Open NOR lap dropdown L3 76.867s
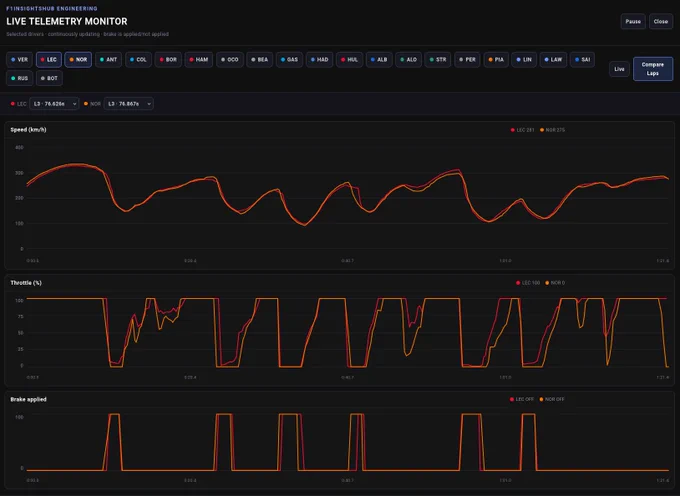 pos(128,104)
